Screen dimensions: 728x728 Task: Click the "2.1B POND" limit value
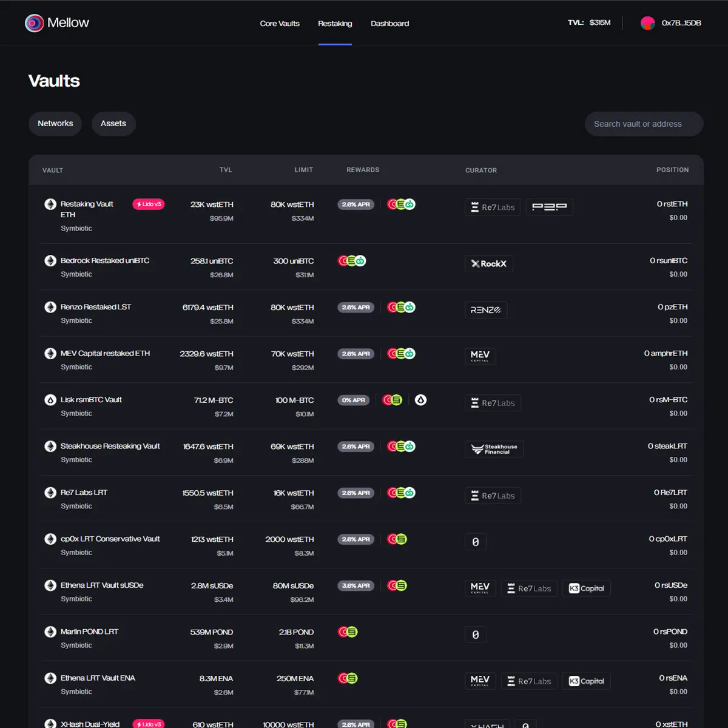(296, 632)
